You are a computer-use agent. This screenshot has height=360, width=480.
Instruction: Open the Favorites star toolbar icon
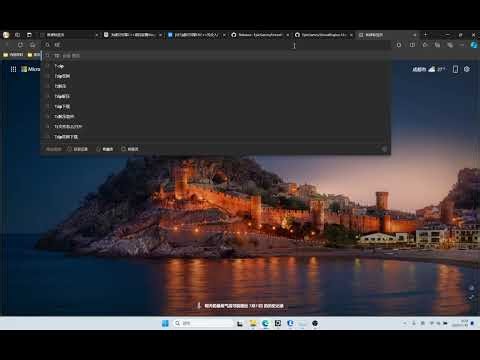tap(425, 45)
